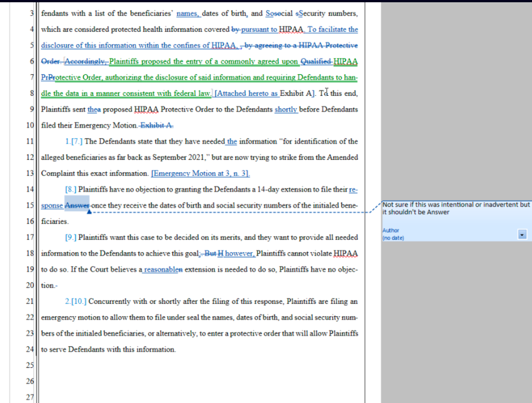Click line number 27 in the margin

(31, 397)
